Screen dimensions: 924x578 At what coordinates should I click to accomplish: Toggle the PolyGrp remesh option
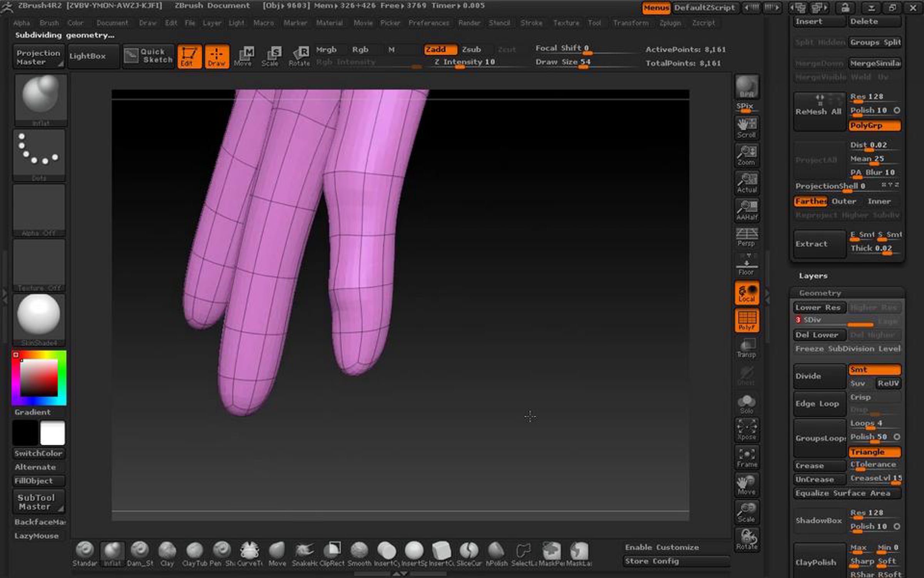point(874,126)
